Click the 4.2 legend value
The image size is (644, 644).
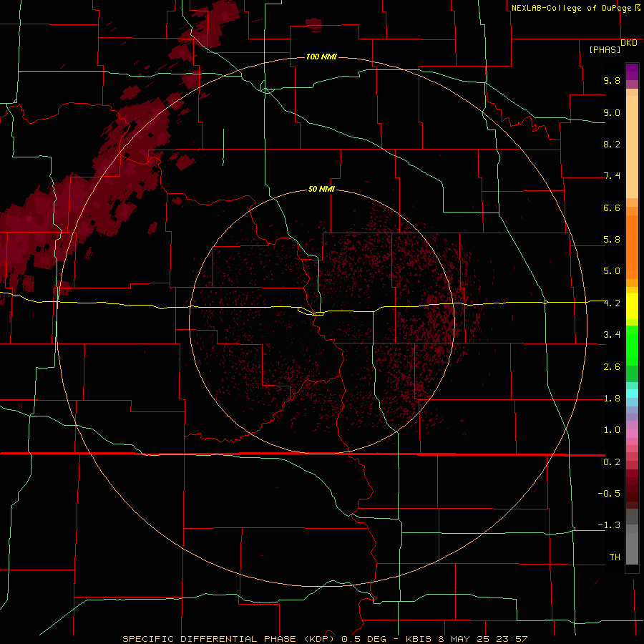[x=612, y=303]
